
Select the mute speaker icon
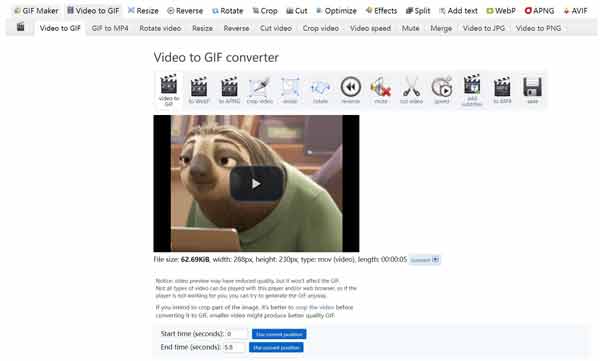(381, 90)
